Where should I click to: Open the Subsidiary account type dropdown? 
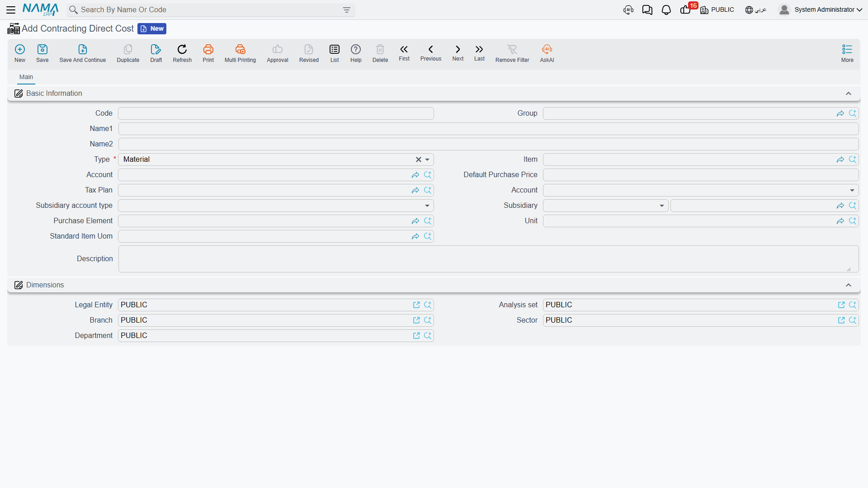(x=427, y=206)
